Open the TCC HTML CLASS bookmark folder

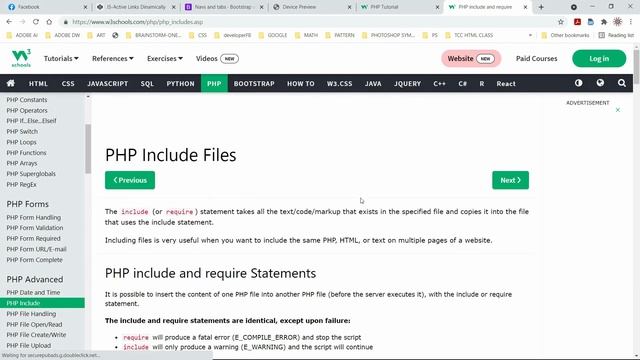[x=469, y=35]
